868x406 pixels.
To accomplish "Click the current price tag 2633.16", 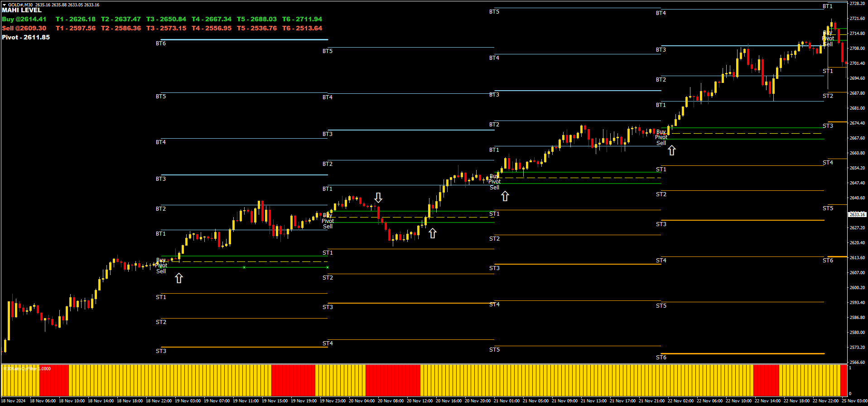I will tap(857, 214).
